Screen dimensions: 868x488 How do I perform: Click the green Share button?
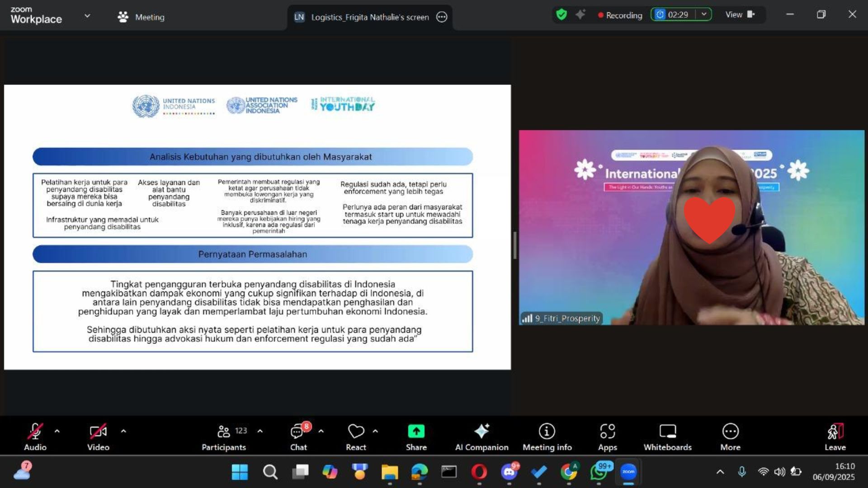[416, 435]
